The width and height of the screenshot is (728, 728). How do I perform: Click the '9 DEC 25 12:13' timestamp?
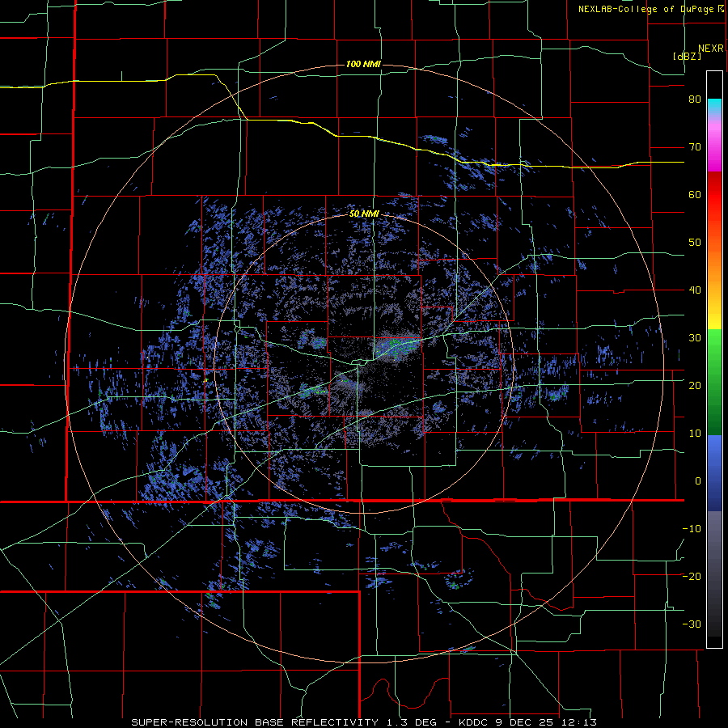(546, 722)
